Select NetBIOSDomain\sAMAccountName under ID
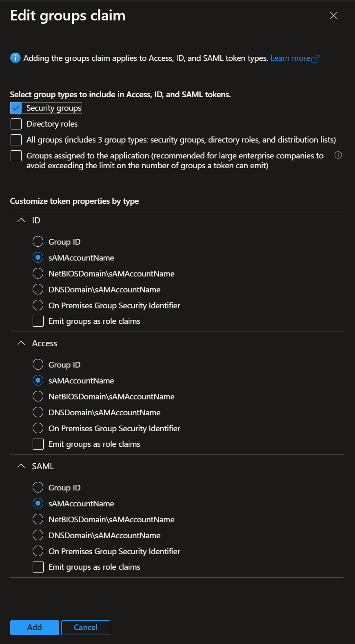The width and height of the screenshot is (355, 644). [38, 273]
